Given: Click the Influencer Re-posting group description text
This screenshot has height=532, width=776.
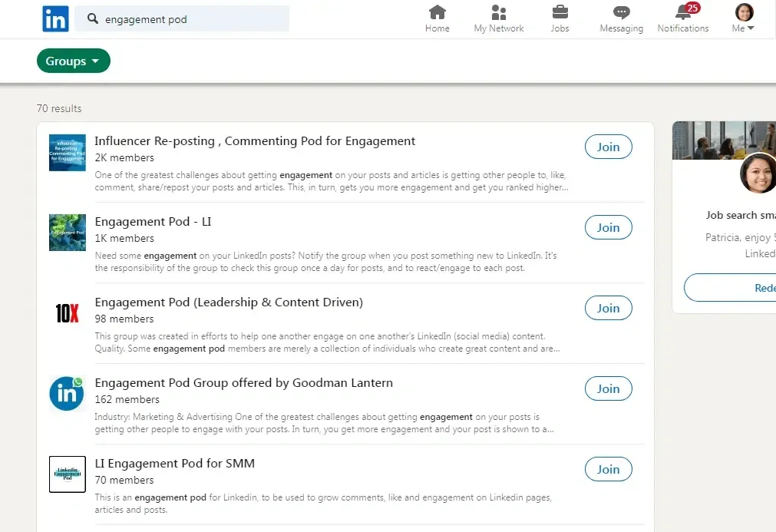Looking at the screenshot, I should (332, 181).
